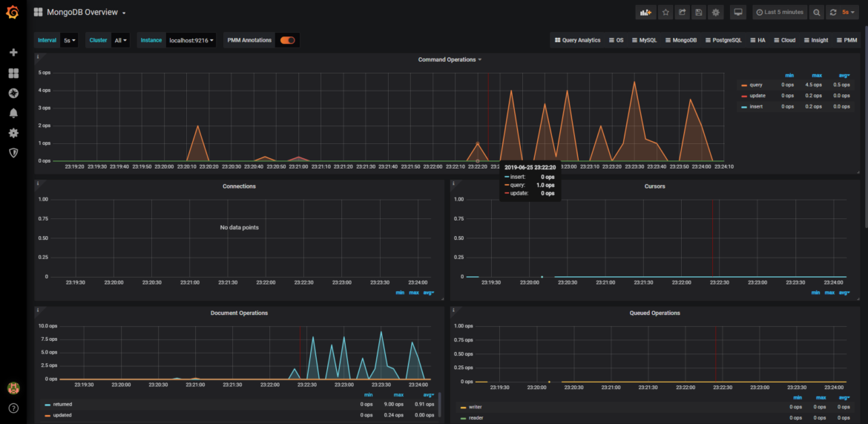Screen dimensions: 868x424
Task: Save the dashboard using the floppy disk icon
Action: [699, 13]
